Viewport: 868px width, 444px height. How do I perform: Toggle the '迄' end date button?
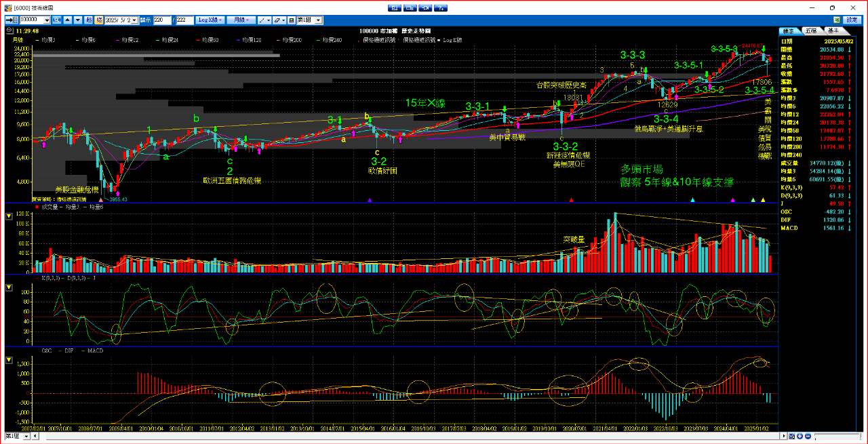tap(99, 20)
